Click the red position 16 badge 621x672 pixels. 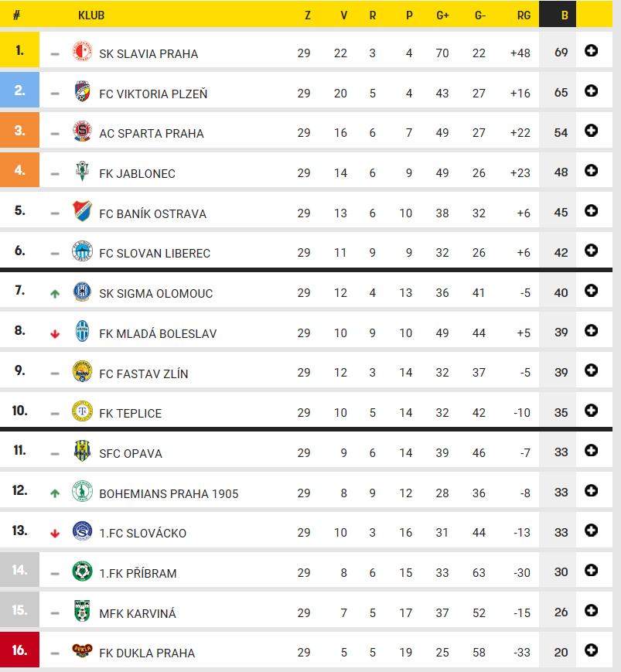pyautogui.click(x=19, y=650)
